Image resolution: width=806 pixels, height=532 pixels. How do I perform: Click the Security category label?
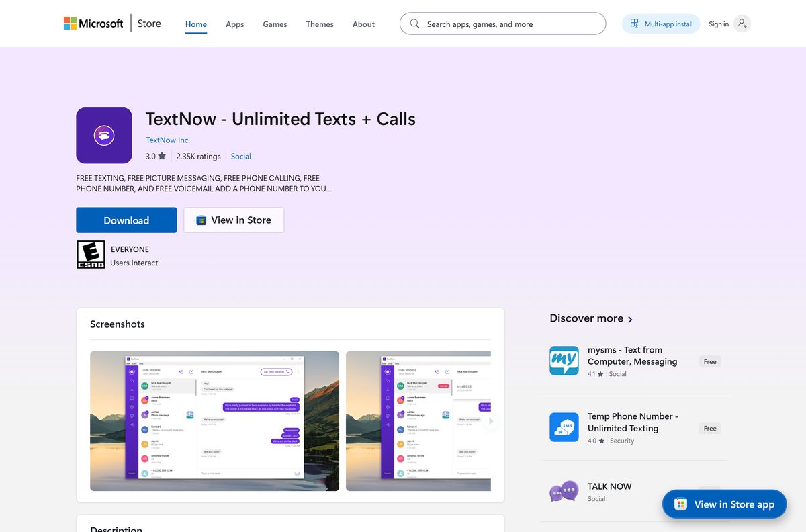[622, 441]
